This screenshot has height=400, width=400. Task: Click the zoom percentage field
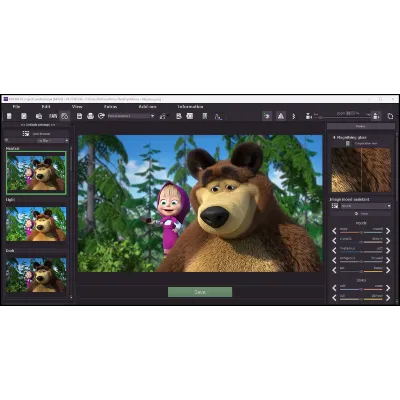(x=351, y=113)
